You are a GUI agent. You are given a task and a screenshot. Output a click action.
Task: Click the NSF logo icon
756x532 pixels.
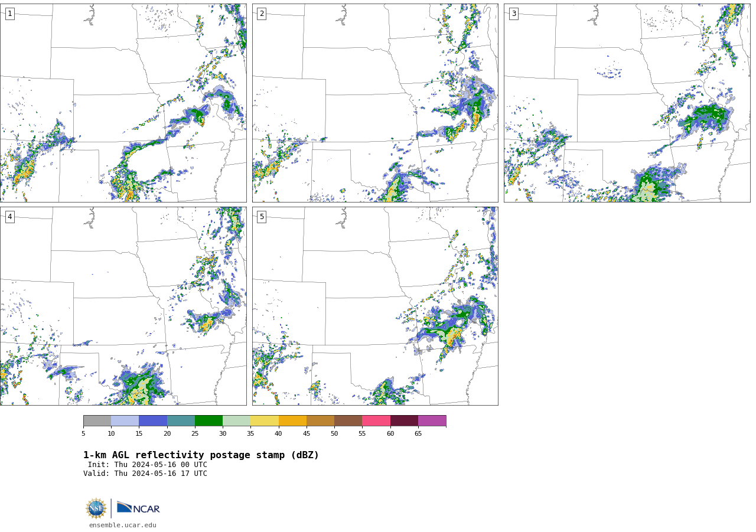click(96, 508)
